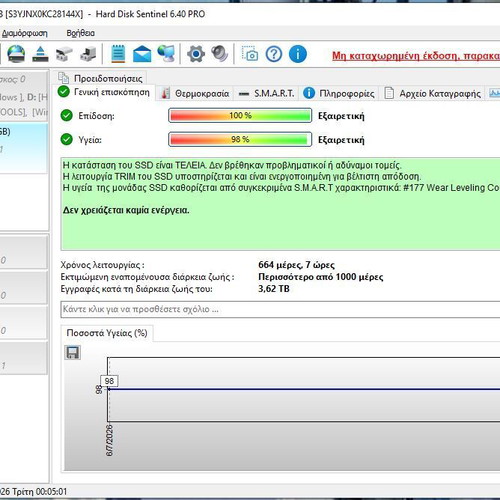Click the red Μη καταχωρημένη έκδοση link
The image size is (500, 500).
(416, 56)
